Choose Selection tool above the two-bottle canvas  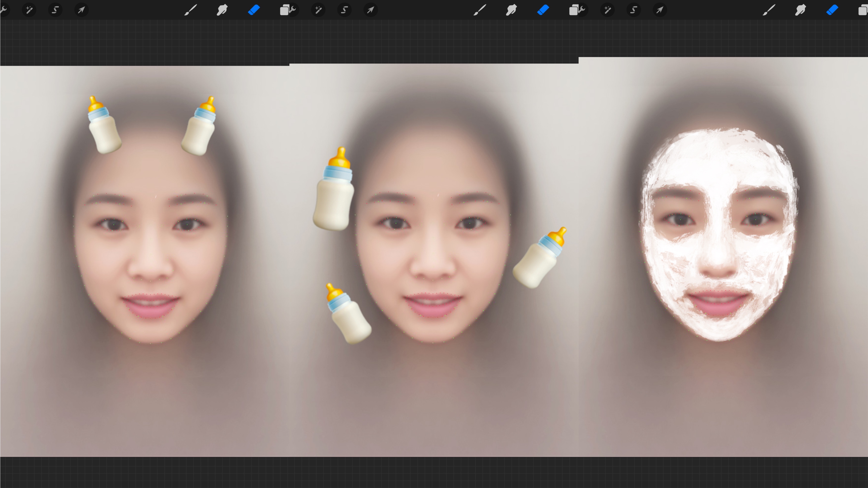[55, 10]
